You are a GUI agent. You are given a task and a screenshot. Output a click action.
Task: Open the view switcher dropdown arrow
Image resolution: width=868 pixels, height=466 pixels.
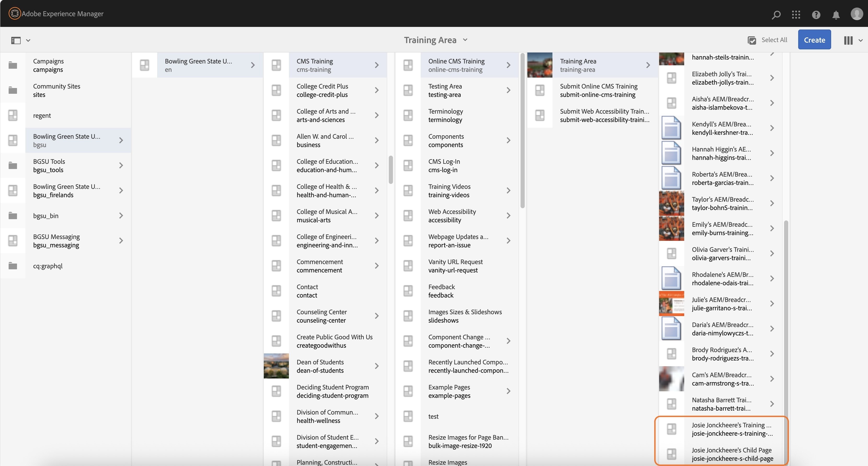[x=860, y=40]
